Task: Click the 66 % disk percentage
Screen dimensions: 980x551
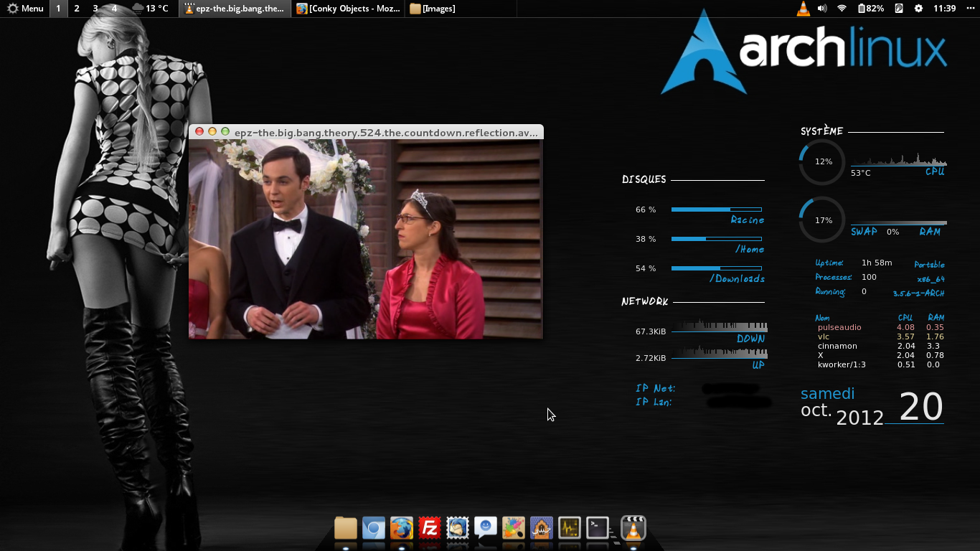Action: [x=646, y=209]
